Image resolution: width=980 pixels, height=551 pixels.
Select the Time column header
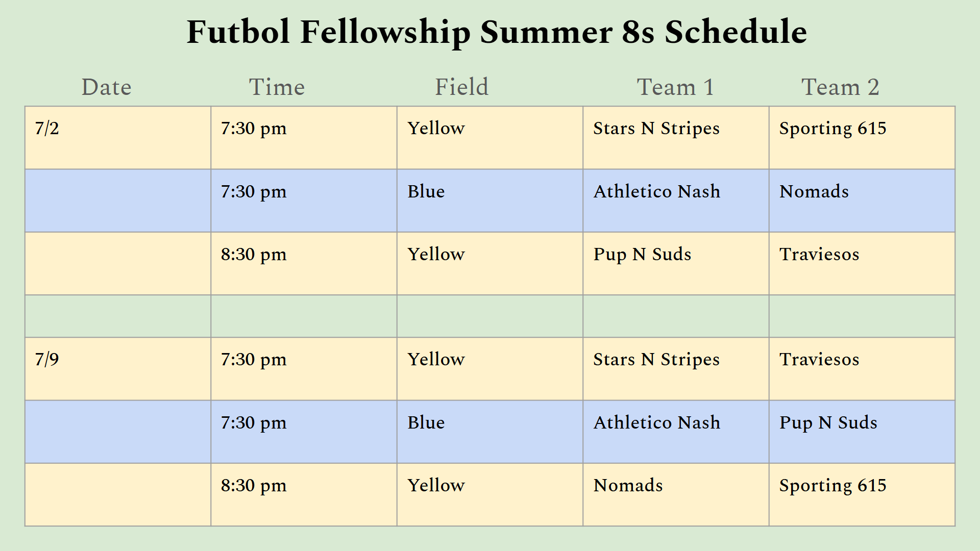[x=277, y=87]
